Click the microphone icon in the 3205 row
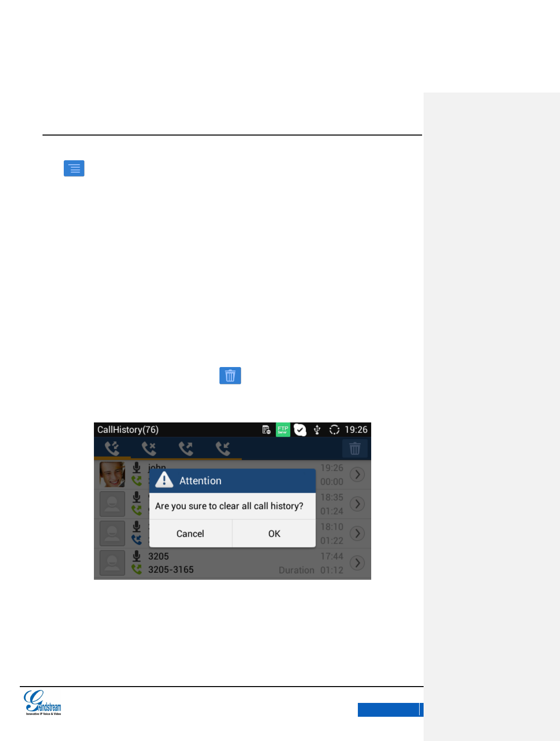560x741 pixels. [x=137, y=556]
